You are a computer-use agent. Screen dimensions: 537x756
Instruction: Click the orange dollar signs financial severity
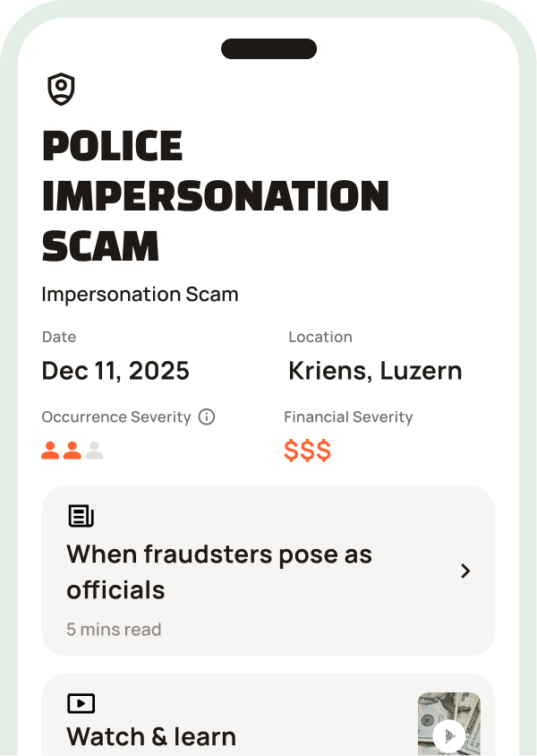pyautogui.click(x=307, y=451)
